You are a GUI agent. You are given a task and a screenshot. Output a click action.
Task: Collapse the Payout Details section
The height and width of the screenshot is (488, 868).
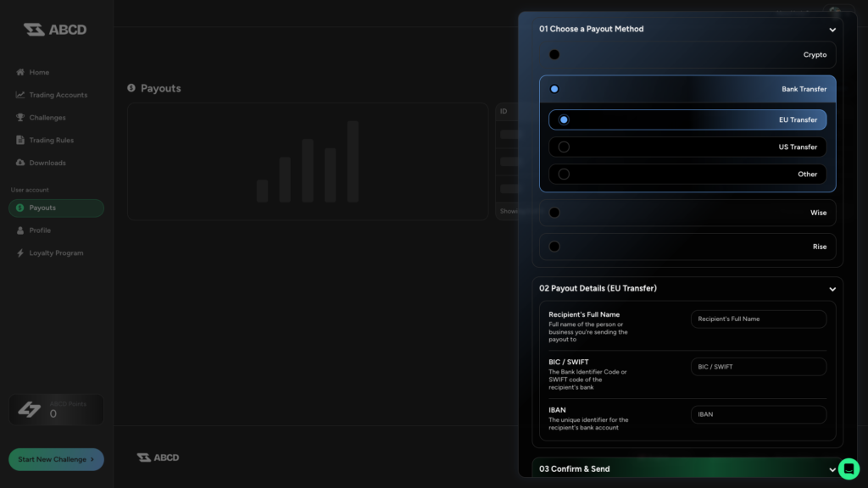point(832,288)
